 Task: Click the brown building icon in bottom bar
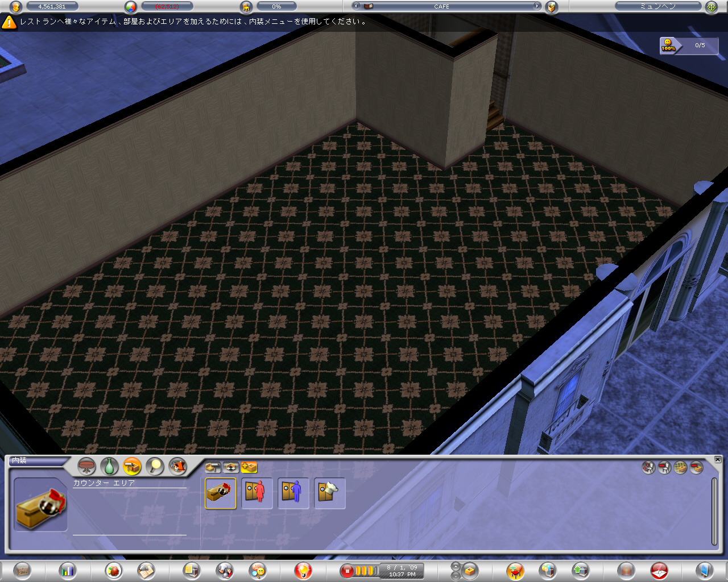pyautogui.click(x=626, y=570)
